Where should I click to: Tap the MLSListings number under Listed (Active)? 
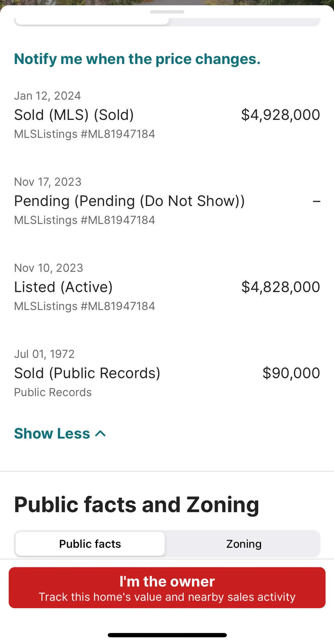pos(85,306)
